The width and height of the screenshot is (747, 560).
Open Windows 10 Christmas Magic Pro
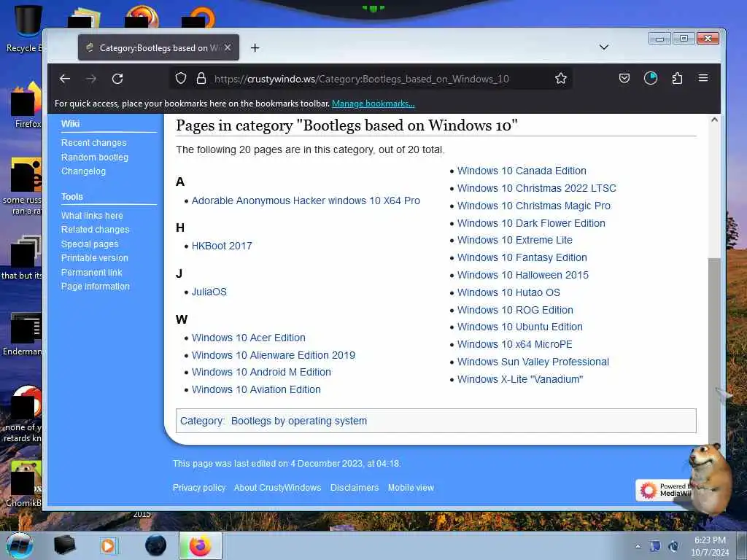coord(533,206)
